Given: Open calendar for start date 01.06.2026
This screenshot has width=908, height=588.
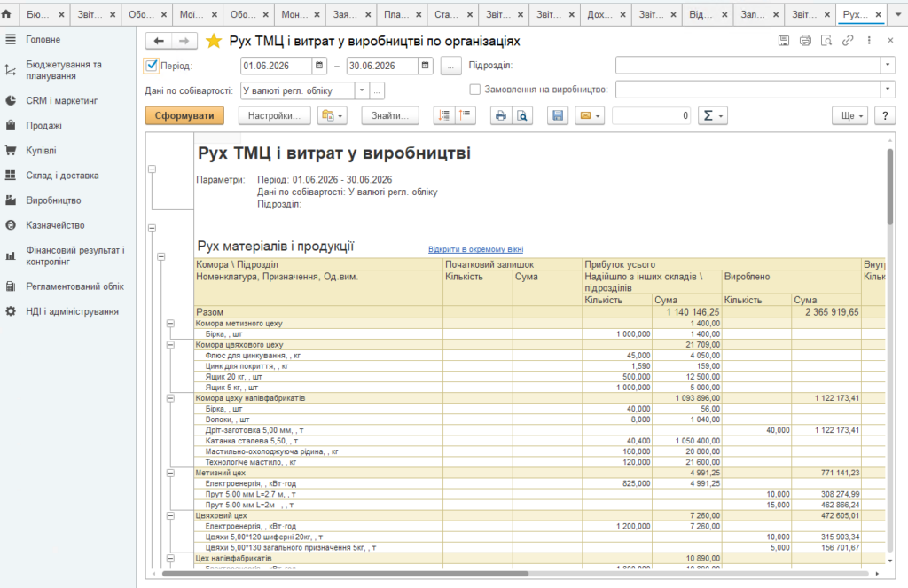Looking at the screenshot, I should click(319, 66).
